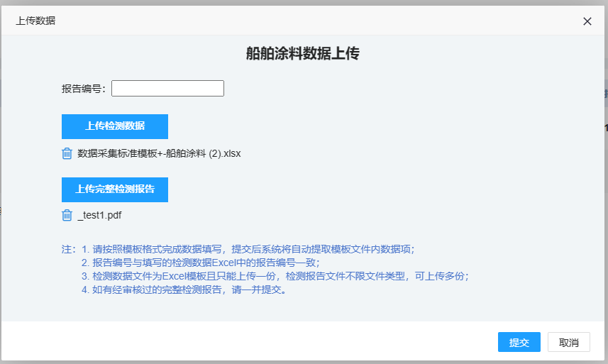Click note 4 about 经审核过的完整检测报告
Viewport: 608px width, 364px height.
click(x=184, y=289)
